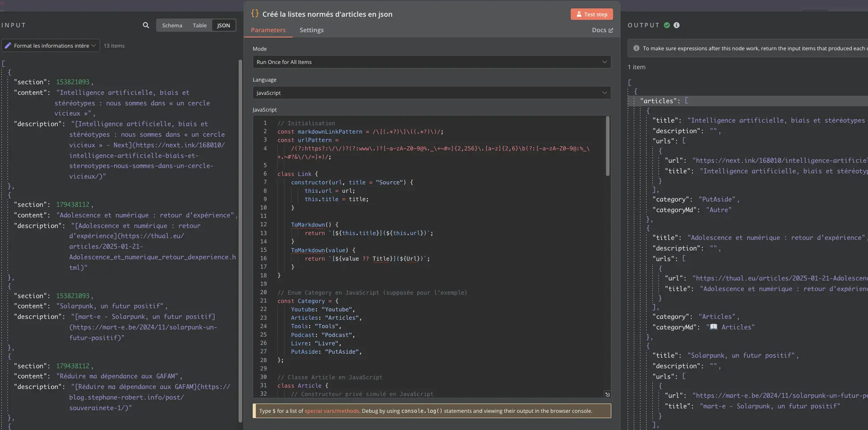
Task: Click input section value 153821093 in first item
Action: coord(73,82)
